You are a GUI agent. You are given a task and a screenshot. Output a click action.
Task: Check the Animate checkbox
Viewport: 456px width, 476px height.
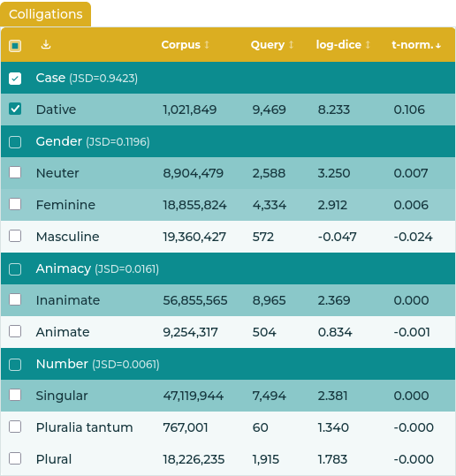click(x=15, y=331)
